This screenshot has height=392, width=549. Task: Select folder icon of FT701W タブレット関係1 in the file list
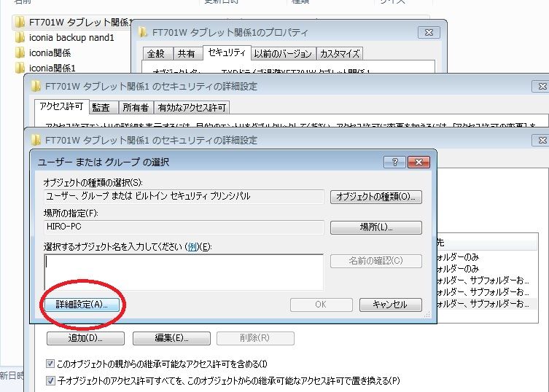[20, 22]
